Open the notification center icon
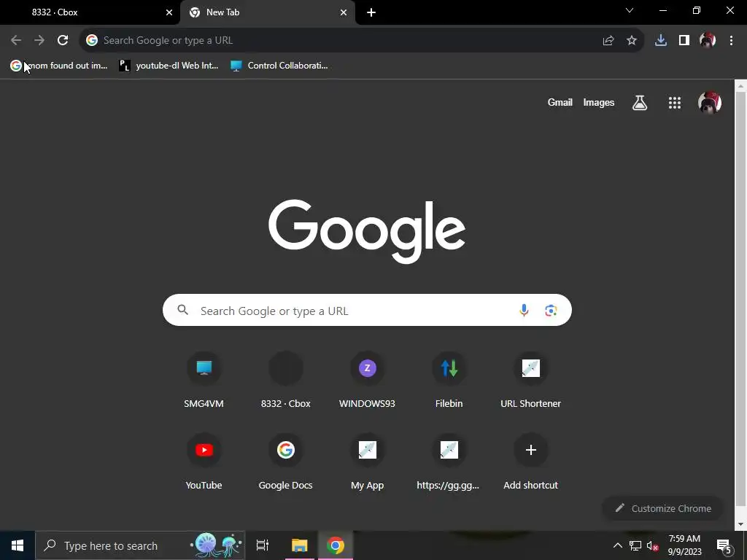747x560 pixels. pos(724,545)
